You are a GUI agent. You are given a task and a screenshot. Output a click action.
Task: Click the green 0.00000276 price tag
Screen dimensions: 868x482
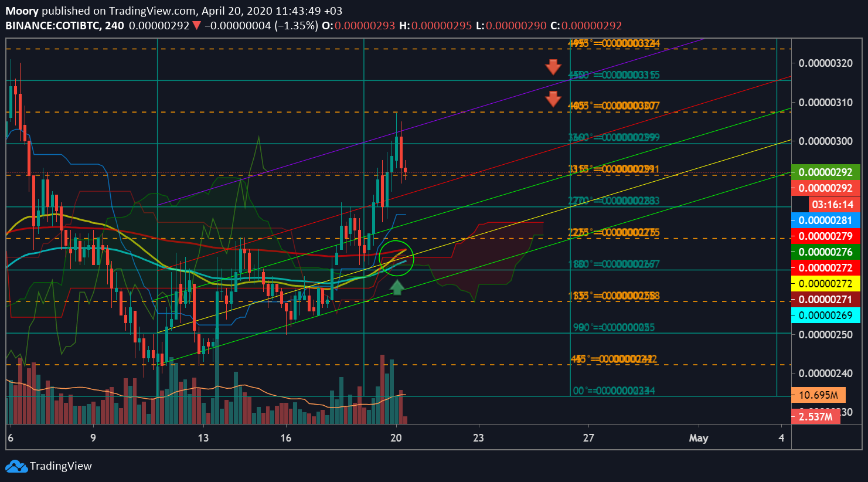pyautogui.click(x=826, y=252)
